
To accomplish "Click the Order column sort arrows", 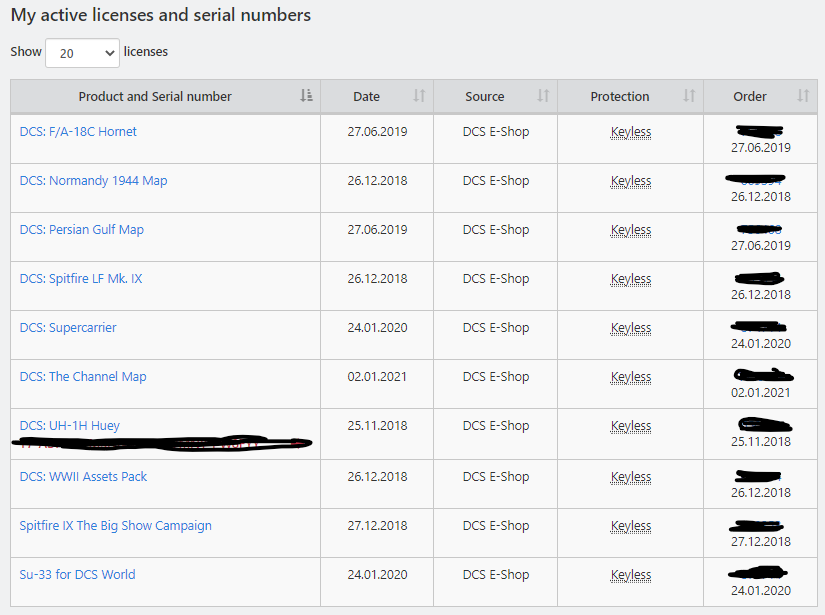I will click(x=803, y=96).
